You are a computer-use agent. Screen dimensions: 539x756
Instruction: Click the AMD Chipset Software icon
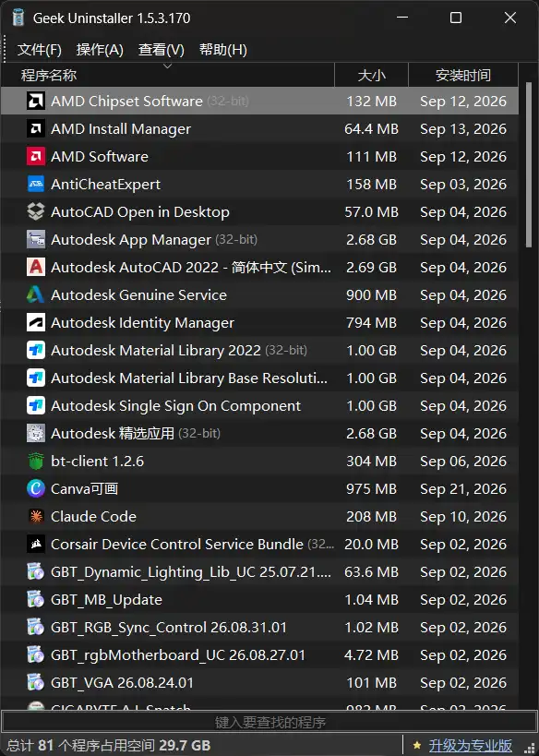(36, 102)
